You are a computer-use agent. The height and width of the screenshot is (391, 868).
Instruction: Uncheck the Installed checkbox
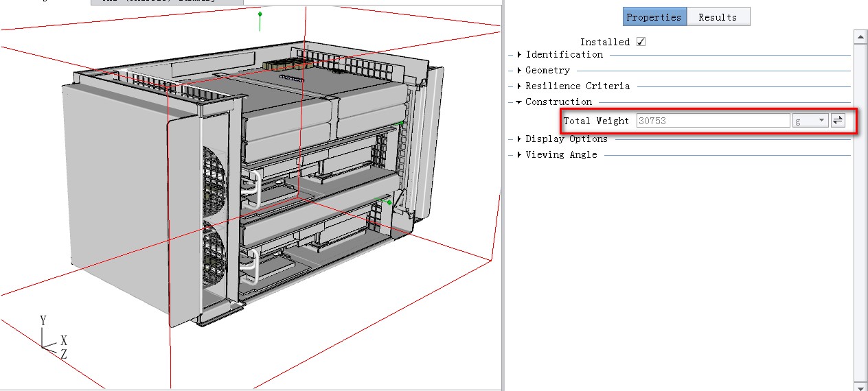point(641,42)
